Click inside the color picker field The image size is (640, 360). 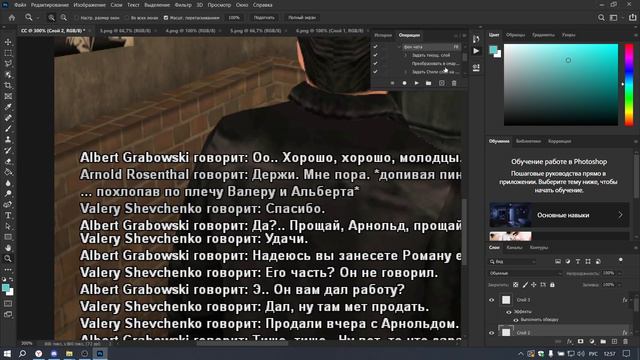(x=561, y=84)
